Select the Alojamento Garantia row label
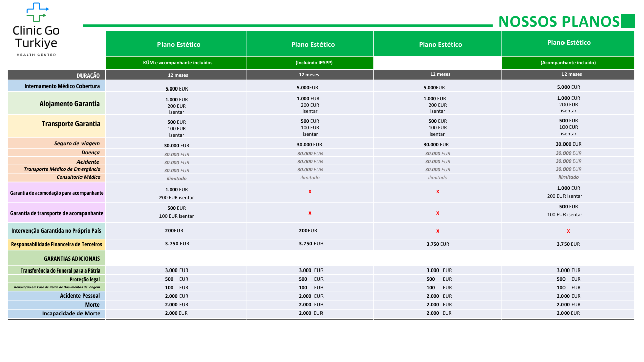This screenshot has width=644, height=362. pyautogui.click(x=69, y=104)
